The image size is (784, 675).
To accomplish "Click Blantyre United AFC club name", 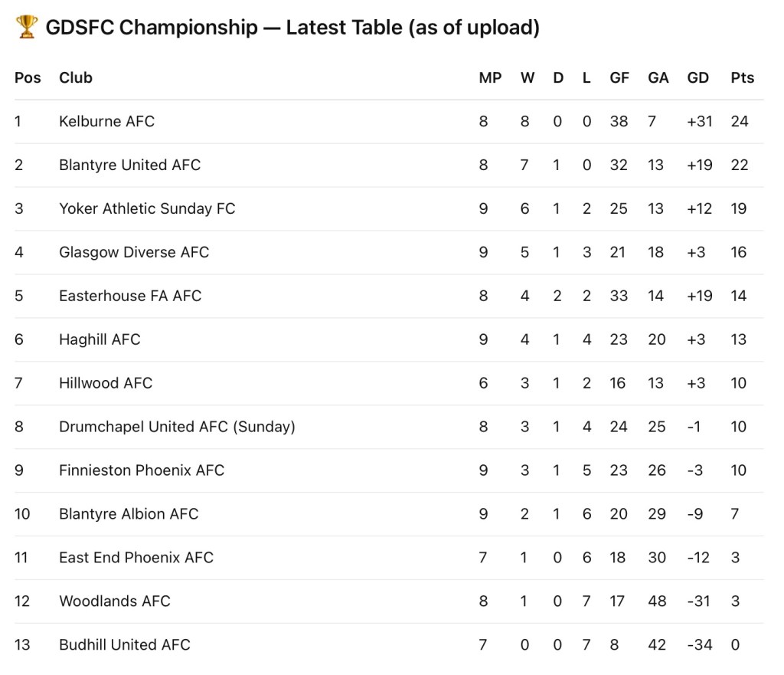I will pos(129,165).
